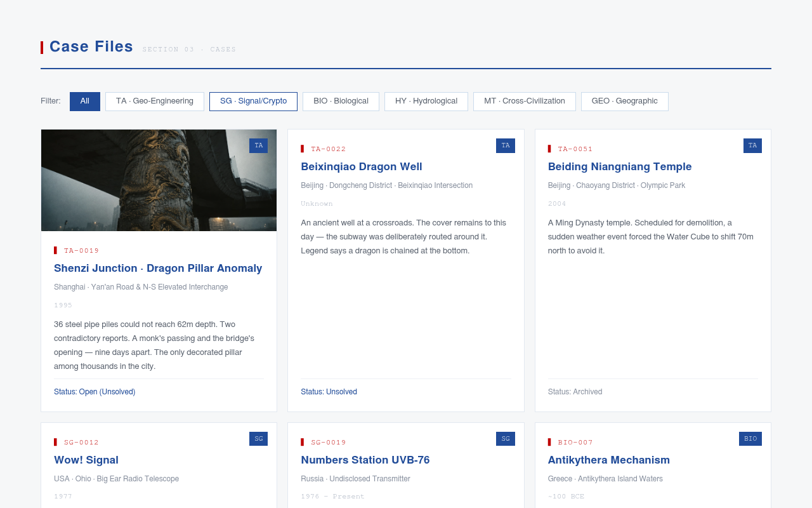
Task: Click TA badge on Beiding Niangniang Temple card
Action: pyautogui.click(x=752, y=145)
